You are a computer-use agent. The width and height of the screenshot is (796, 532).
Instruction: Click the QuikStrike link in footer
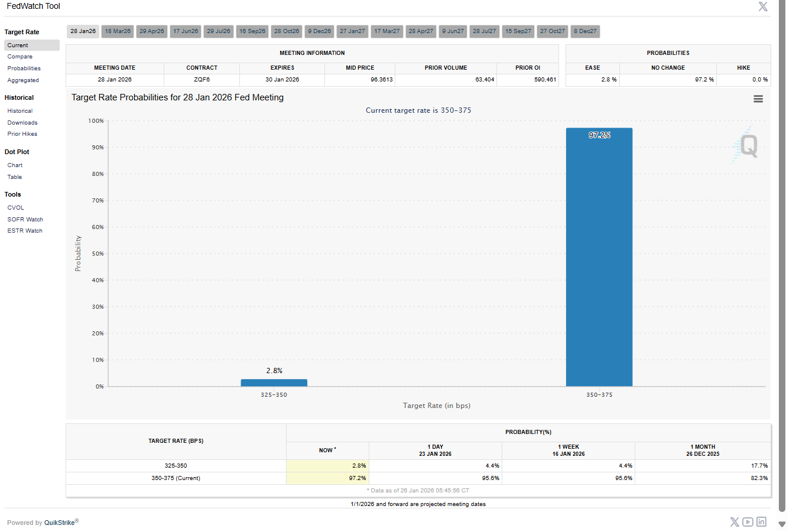(x=60, y=523)
